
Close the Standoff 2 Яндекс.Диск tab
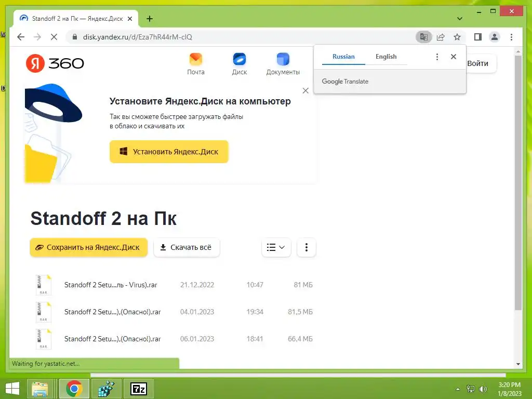[x=130, y=19]
